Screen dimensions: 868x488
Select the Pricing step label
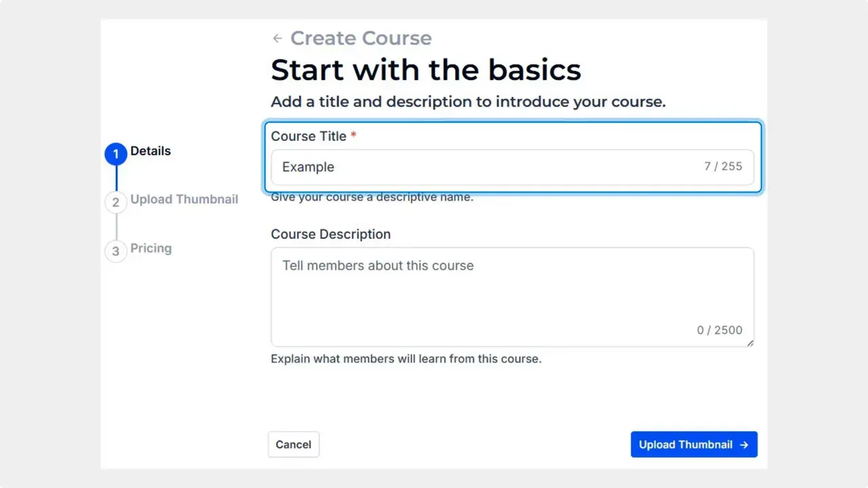click(x=151, y=248)
